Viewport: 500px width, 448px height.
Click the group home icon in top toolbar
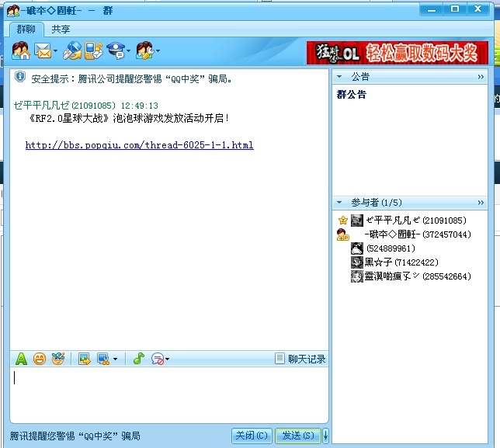(21, 52)
